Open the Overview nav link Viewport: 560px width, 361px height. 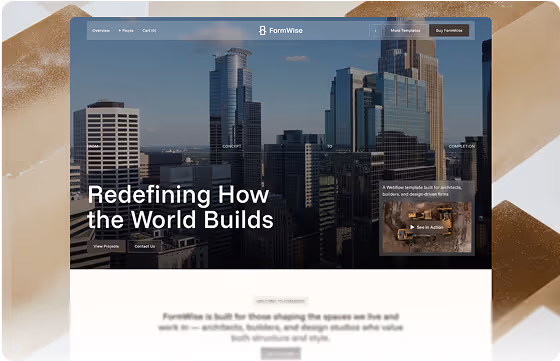pos(101,31)
